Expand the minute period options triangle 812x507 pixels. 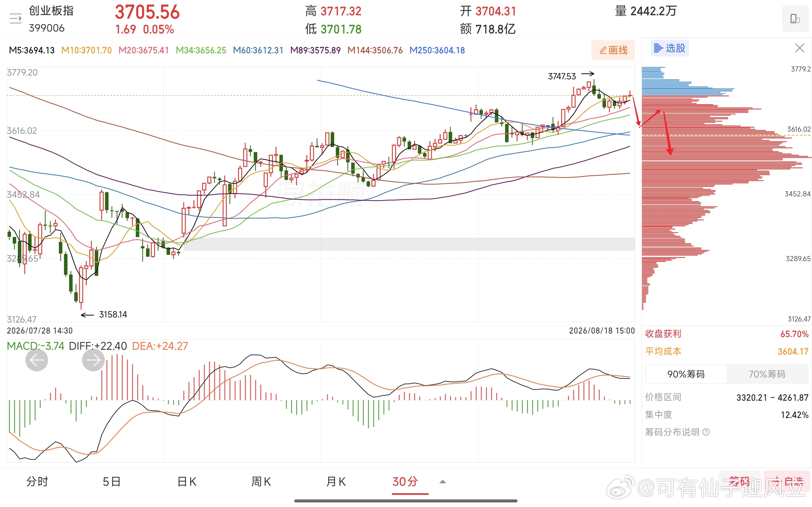pyautogui.click(x=442, y=482)
